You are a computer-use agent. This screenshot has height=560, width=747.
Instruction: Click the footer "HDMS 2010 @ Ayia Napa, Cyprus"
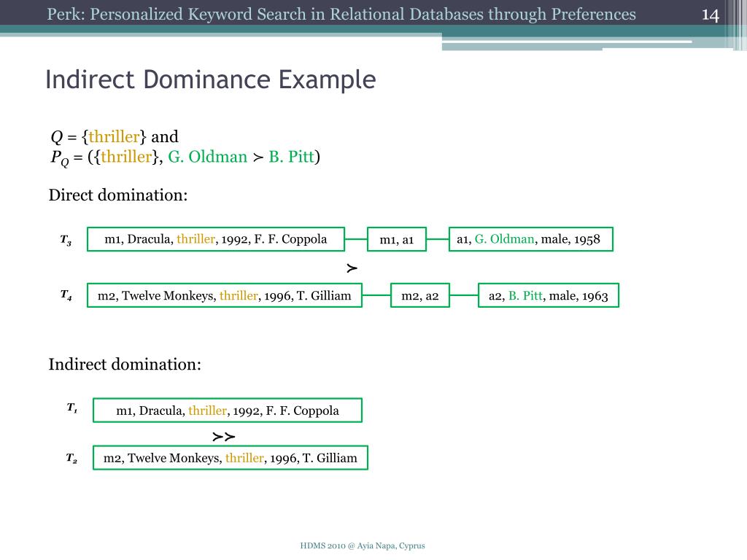tap(363, 545)
